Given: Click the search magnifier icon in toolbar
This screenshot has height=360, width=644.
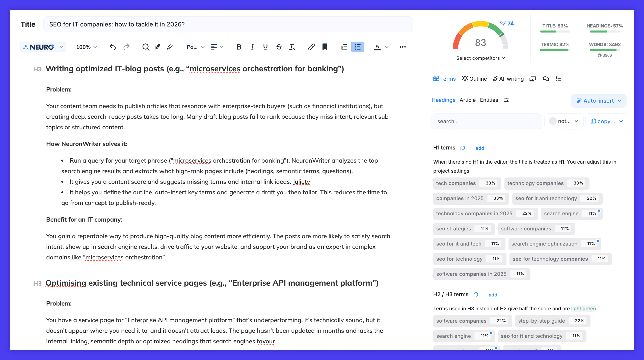Looking at the screenshot, I should (146, 47).
